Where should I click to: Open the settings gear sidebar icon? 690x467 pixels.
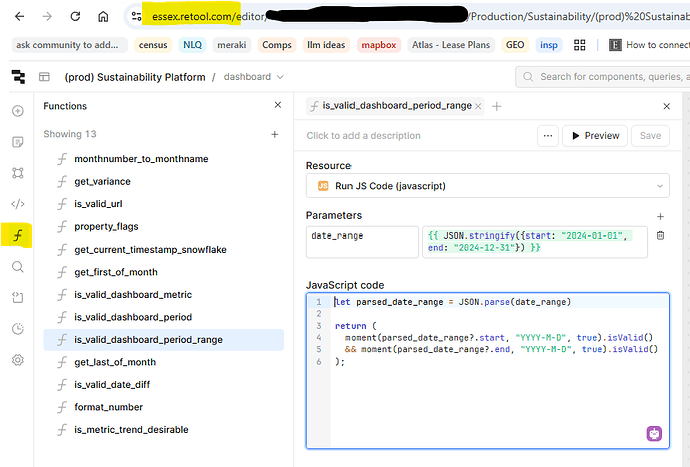[x=18, y=360]
